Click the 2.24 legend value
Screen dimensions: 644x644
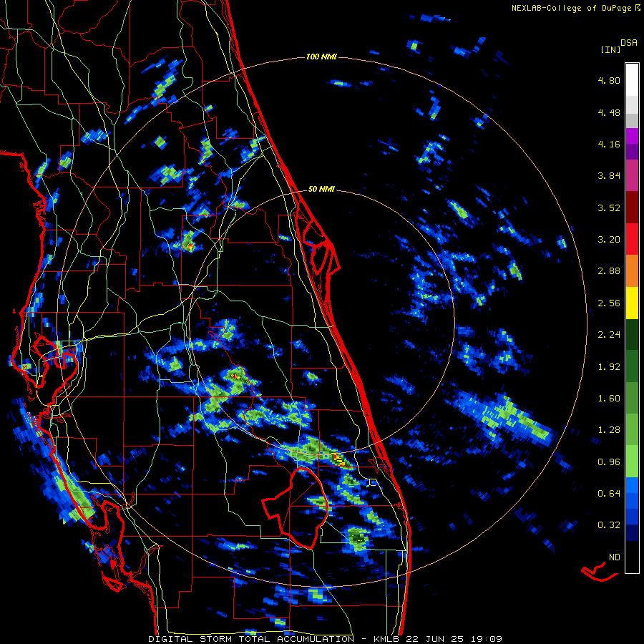click(609, 335)
